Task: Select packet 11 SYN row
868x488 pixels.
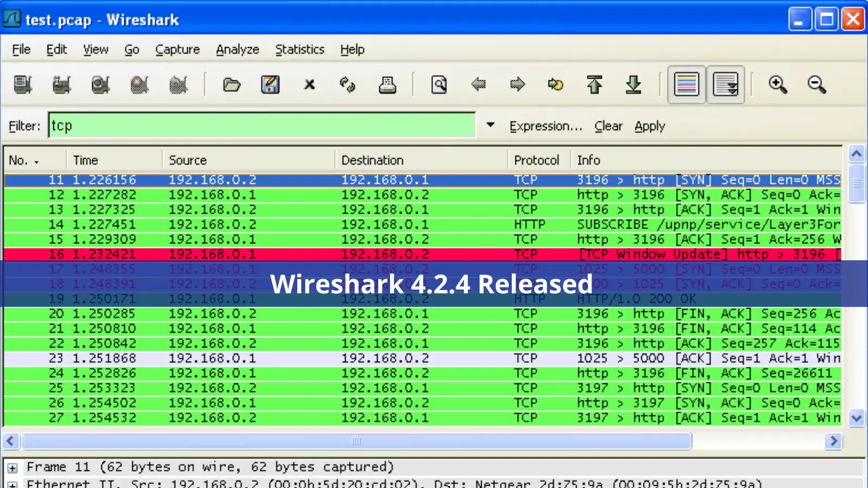Action: click(423, 179)
